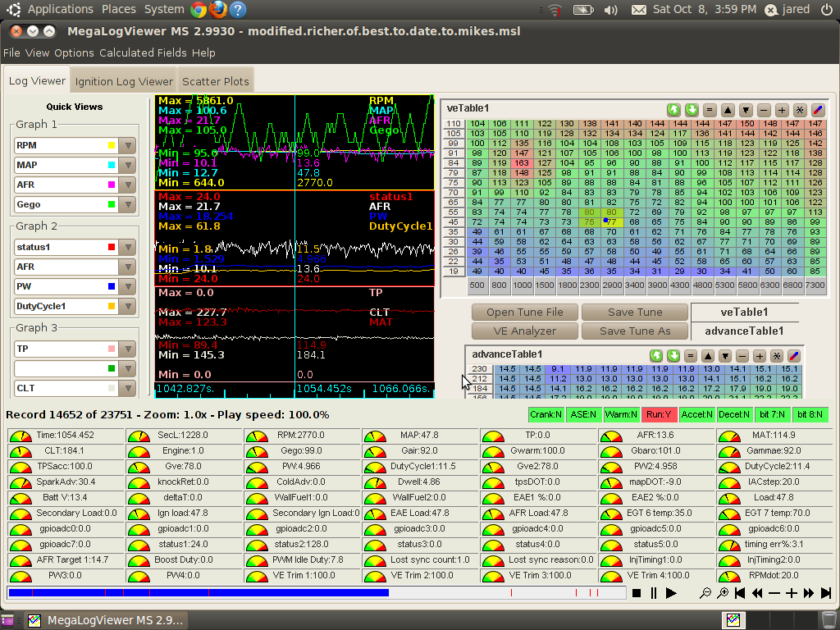Toggle the Accel:N status indicator

(x=696, y=414)
